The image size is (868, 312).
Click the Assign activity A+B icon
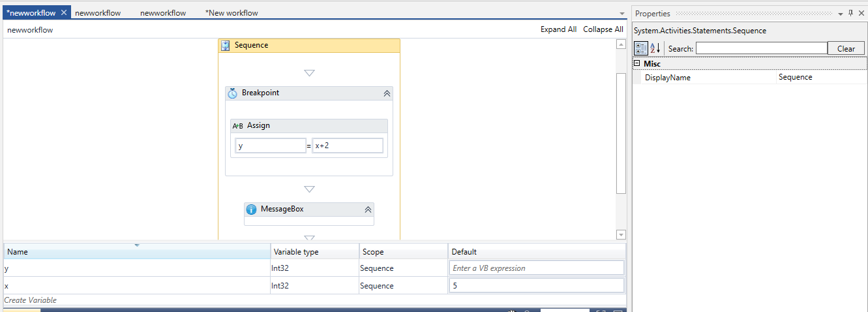pyautogui.click(x=238, y=126)
